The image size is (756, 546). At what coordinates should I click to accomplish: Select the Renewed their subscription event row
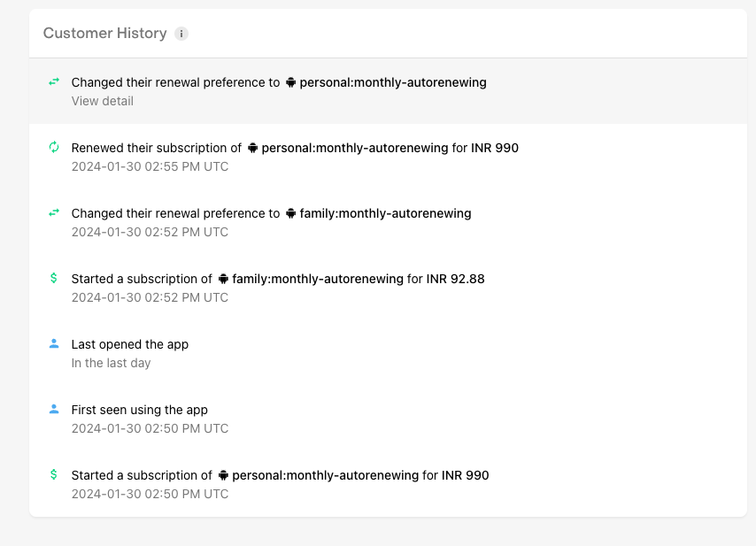click(388, 157)
